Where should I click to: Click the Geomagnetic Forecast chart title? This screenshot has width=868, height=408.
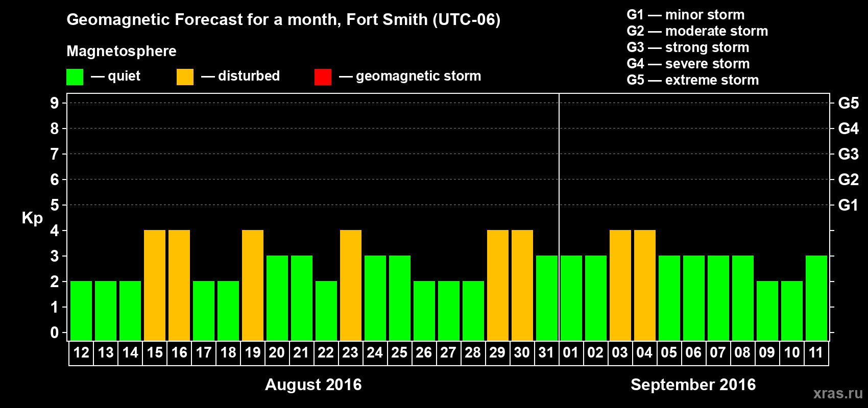click(x=283, y=20)
